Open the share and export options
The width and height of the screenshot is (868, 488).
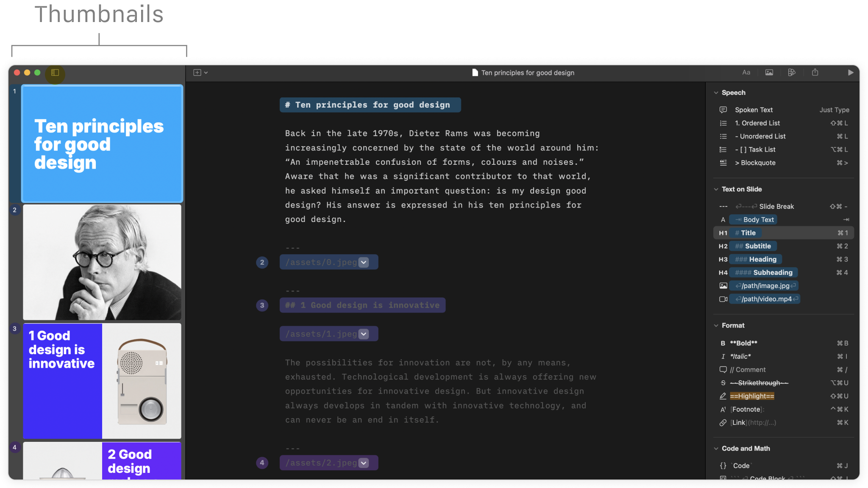pos(815,72)
